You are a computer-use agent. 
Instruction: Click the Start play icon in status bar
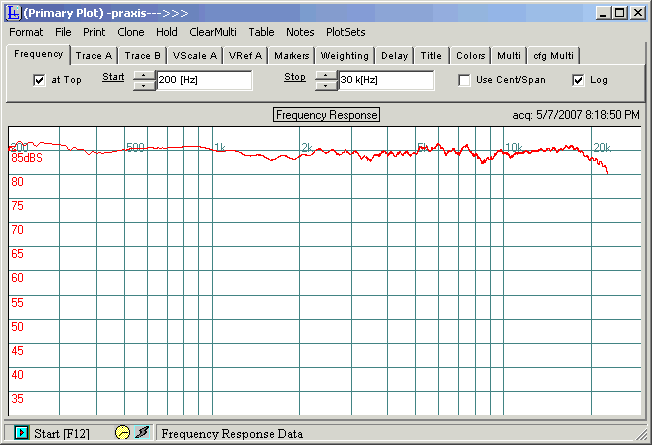(x=21, y=433)
